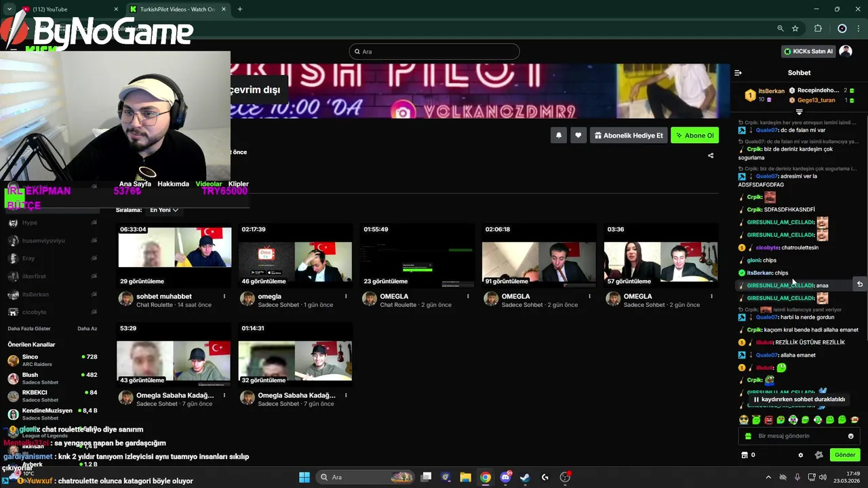
Task: Click the notification bell icon
Action: coord(559,135)
